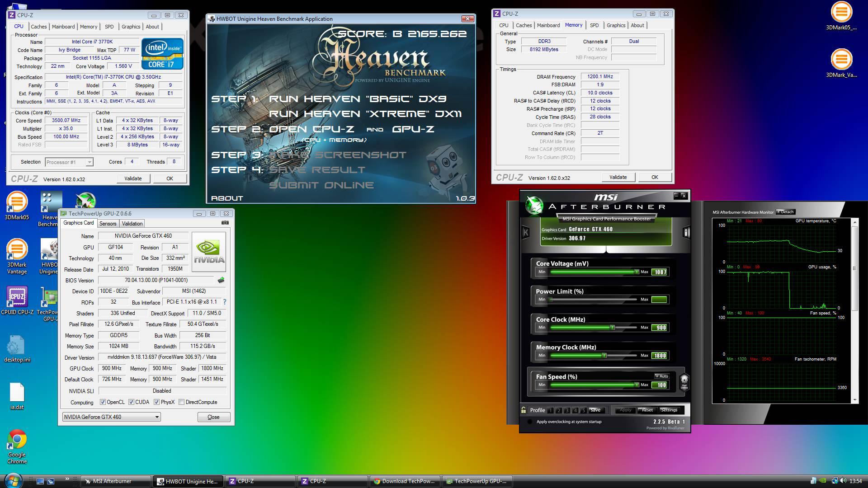Click the Intel Core i7 logo in CPU-Z
The image size is (868, 488).
pos(162,54)
